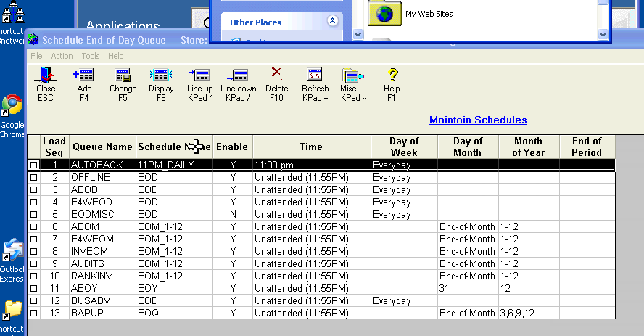Tick the checkbox for RANKINV row
Viewport: 644px width, 336px height.
pos(33,276)
